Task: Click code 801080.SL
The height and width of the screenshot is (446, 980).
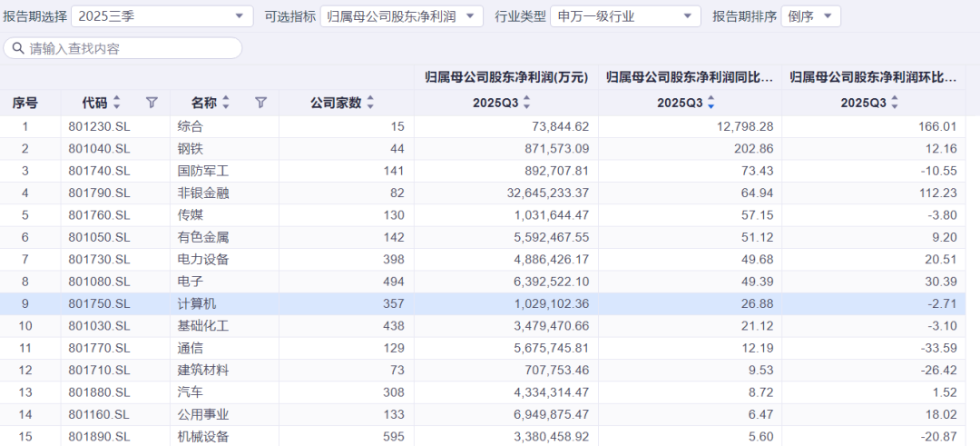Action: point(100,282)
